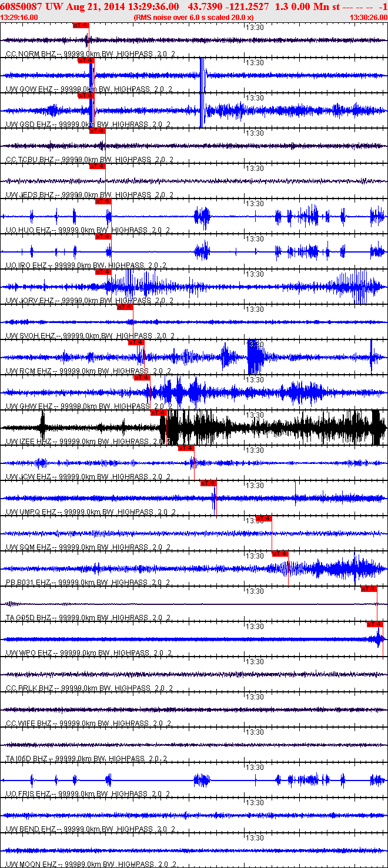Click the event ID 60850087 in the header
Screen dimensions: 388x868
click(x=22, y=6)
